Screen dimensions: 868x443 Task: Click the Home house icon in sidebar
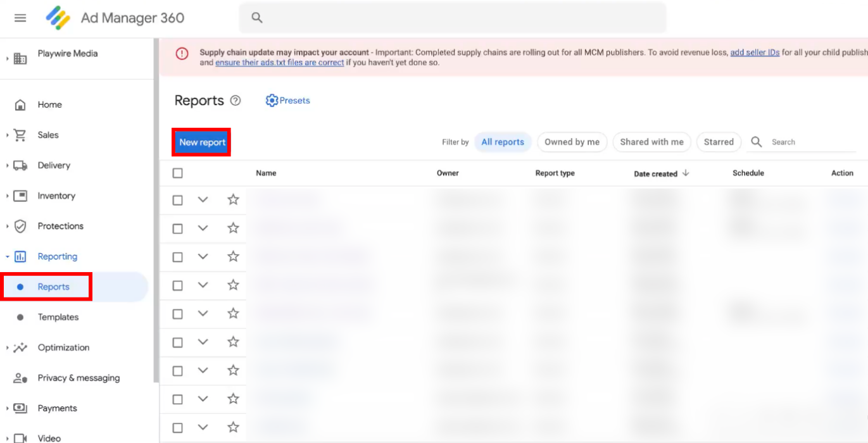click(x=20, y=105)
